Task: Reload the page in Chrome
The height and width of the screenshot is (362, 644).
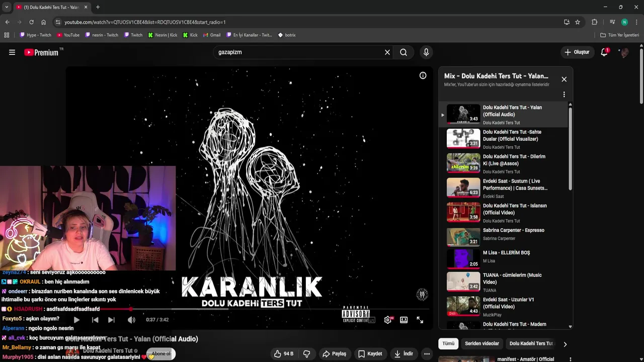Action: [x=31, y=22]
